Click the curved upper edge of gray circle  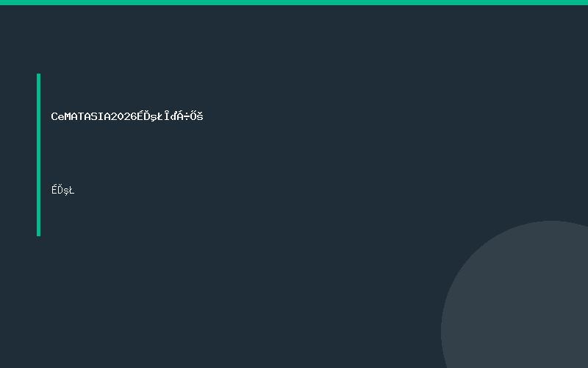pos(551,222)
